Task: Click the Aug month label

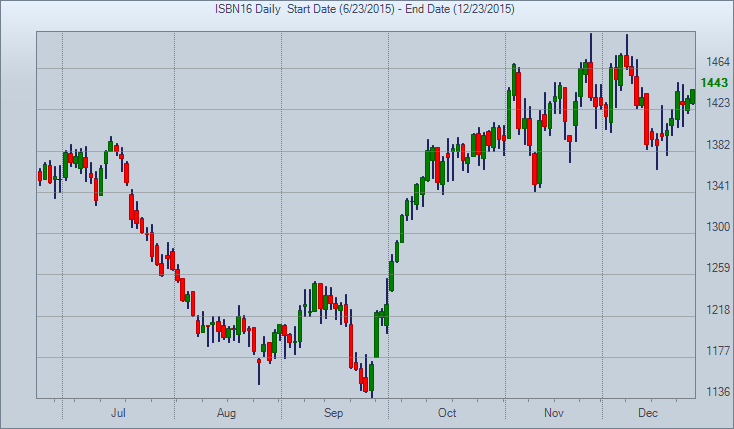Action: [x=227, y=413]
